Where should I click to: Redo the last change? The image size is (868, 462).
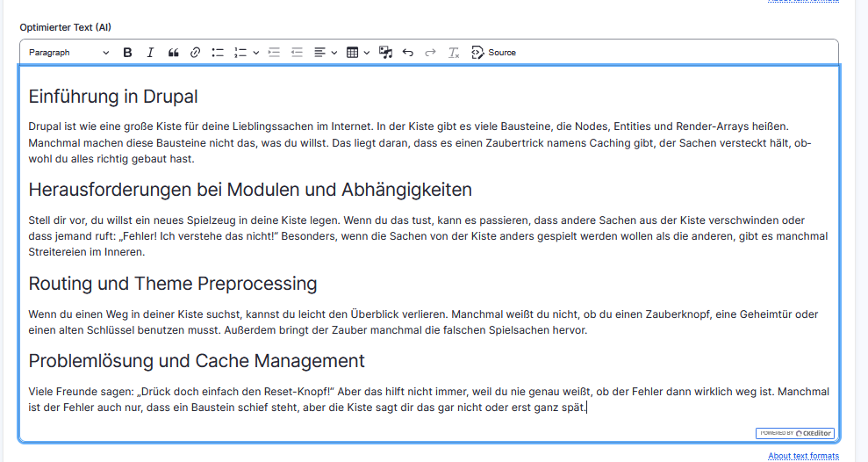coord(430,53)
